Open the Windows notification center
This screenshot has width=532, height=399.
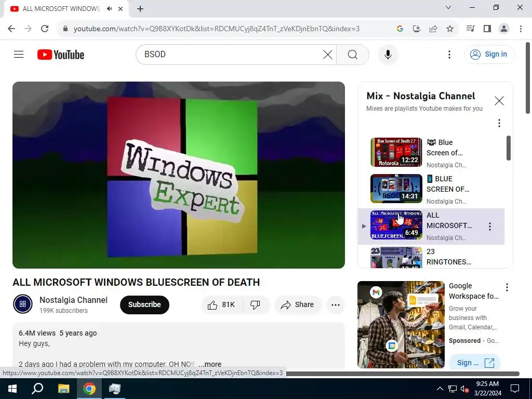pyautogui.click(x=515, y=389)
